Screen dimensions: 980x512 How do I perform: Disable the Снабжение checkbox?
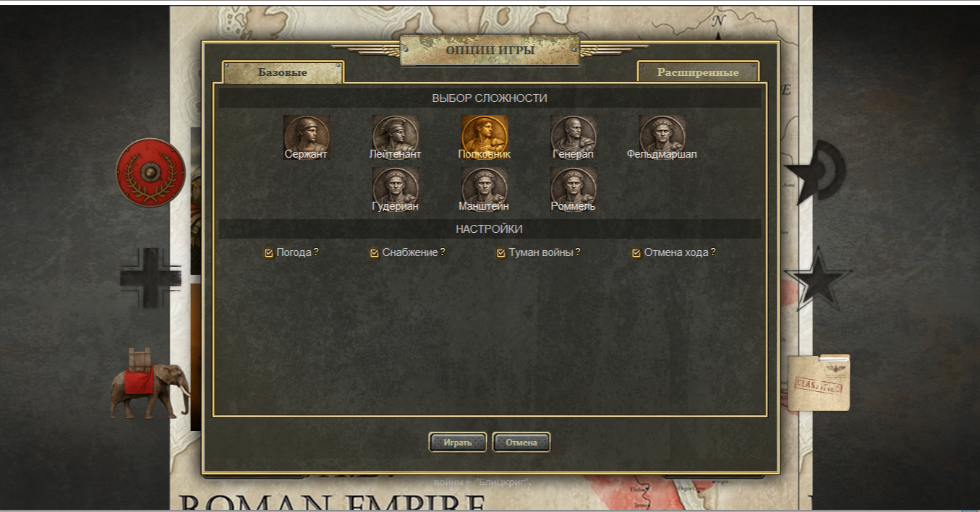375,253
